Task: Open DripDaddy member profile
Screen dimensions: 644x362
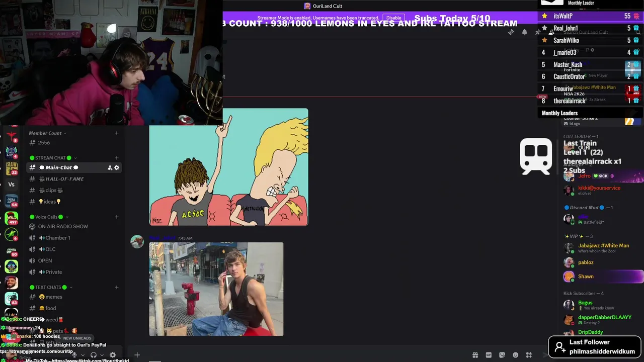Action: click(603, 332)
